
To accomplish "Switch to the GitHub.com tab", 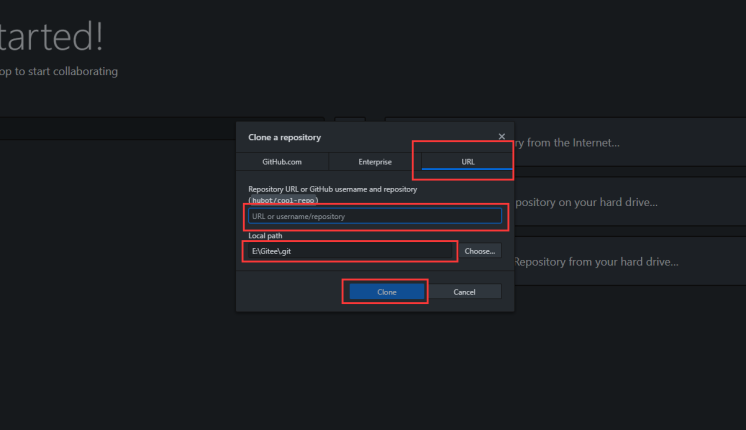I will (x=282, y=161).
